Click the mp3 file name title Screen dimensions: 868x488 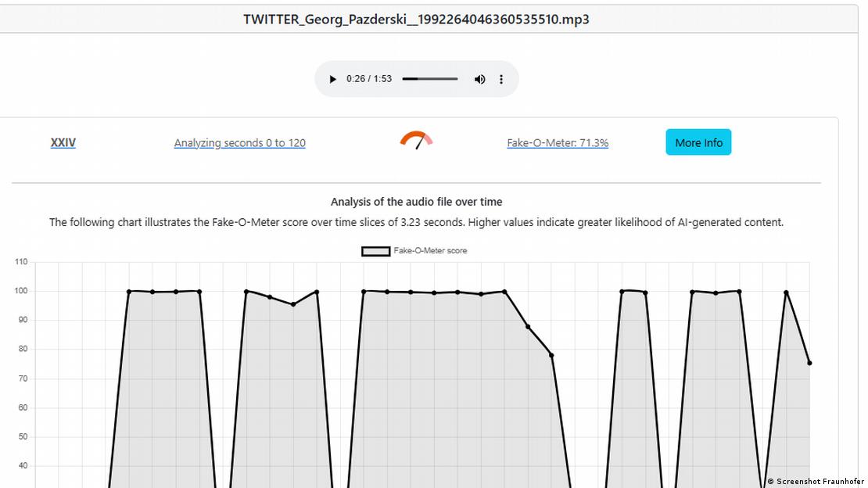click(416, 19)
